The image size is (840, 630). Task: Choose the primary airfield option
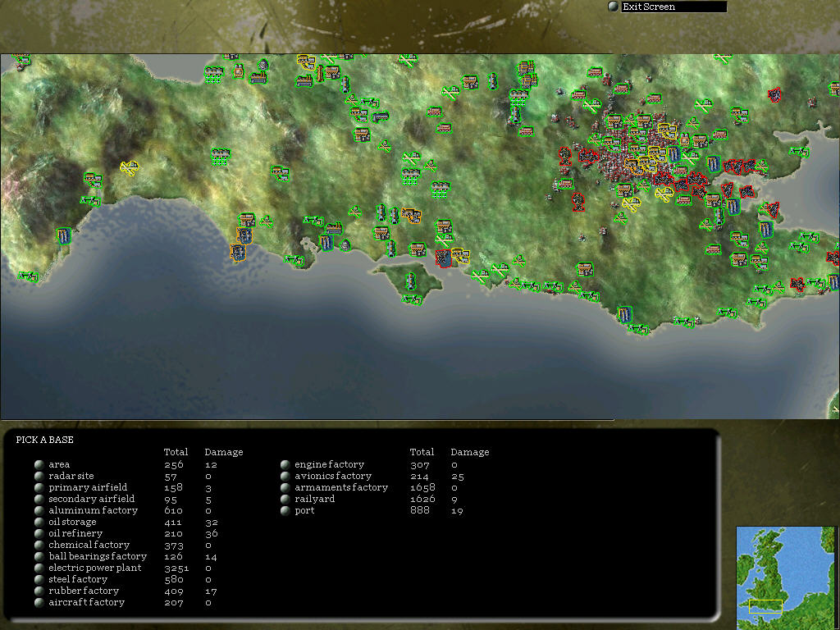click(x=39, y=487)
